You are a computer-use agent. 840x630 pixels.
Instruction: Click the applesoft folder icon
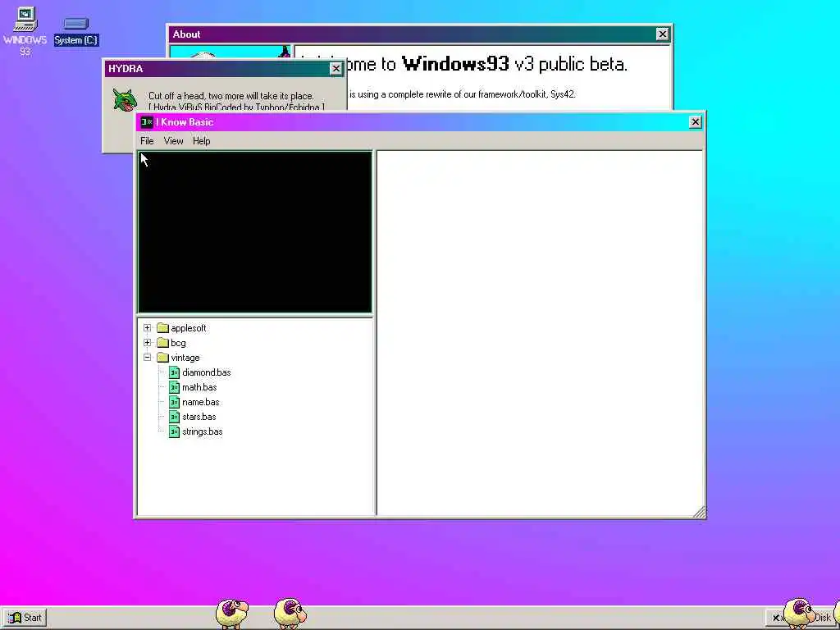click(163, 328)
